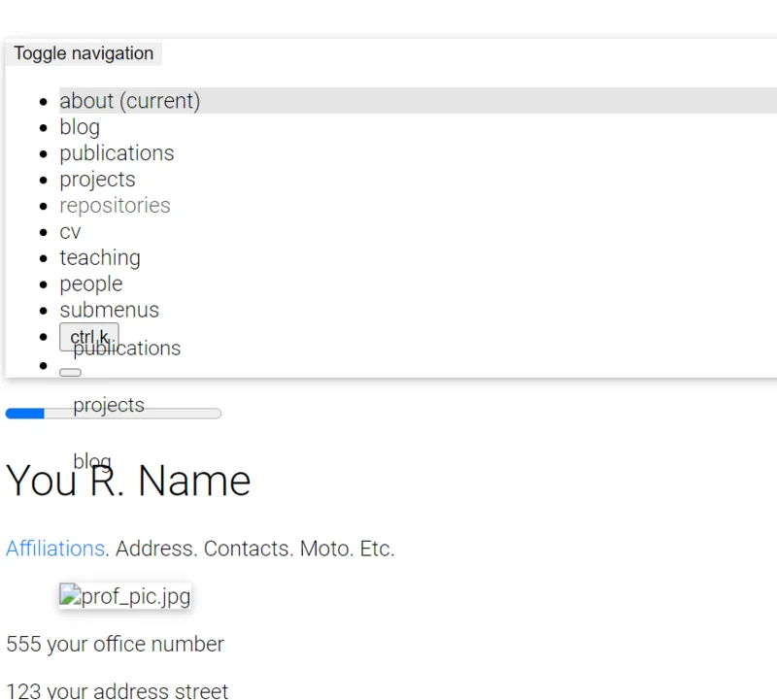Open publications in the bulleted nav list

[x=117, y=153]
